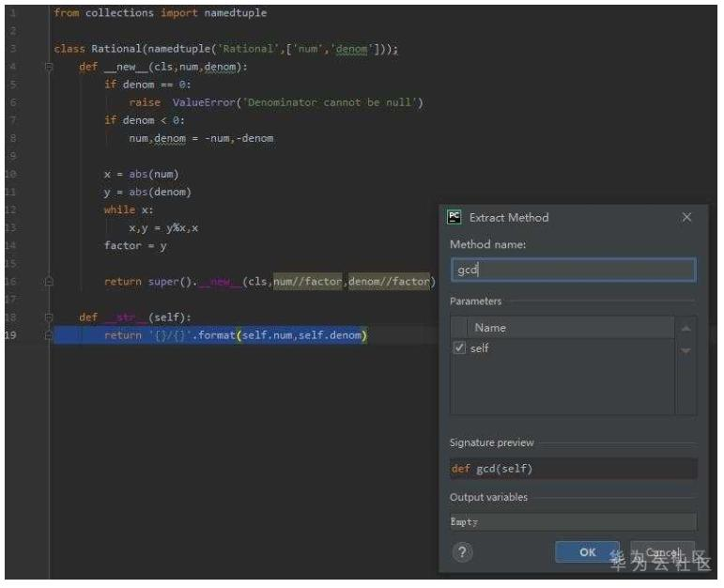The height and width of the screenshot is (588, 724).
Task: Select the self parameter row name
Action: coord(479,348)
